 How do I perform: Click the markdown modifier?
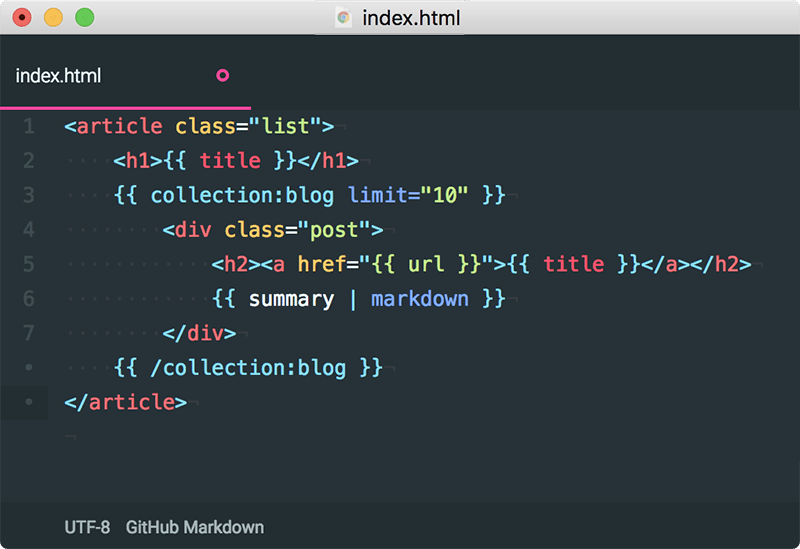click(x=420, y=299)
